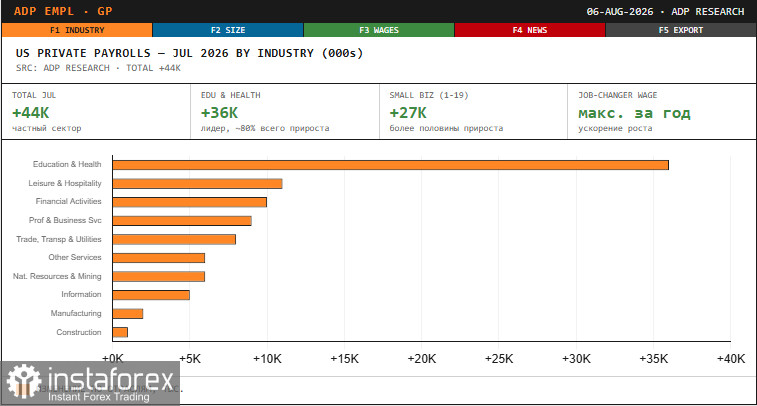Image resolution: width=757 pixels, height=406 pixels.
Task: Click the +0K axis tick
Action: (x=112, y=359)
